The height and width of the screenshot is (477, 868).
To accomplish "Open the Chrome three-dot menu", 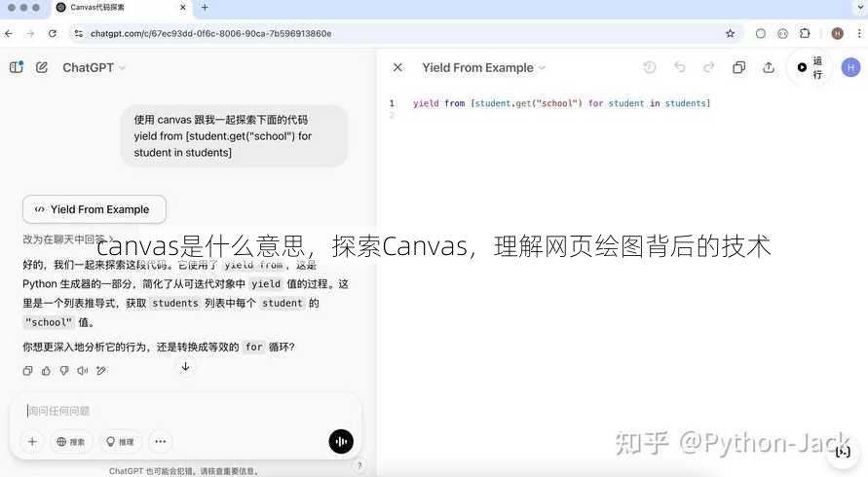I will pyautogui.click(x=859, y=34).
